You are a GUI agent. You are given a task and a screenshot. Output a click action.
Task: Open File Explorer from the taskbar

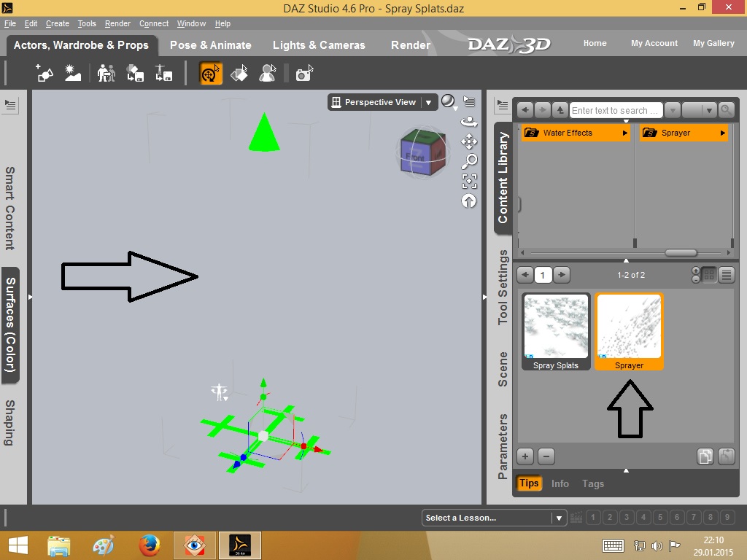pyautogui.click(x=59, y=545)
